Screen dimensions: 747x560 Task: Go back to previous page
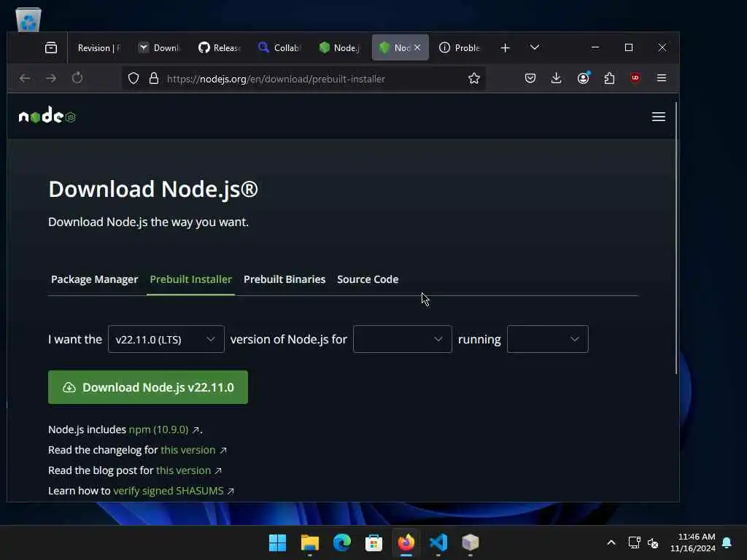coord(25,78)
